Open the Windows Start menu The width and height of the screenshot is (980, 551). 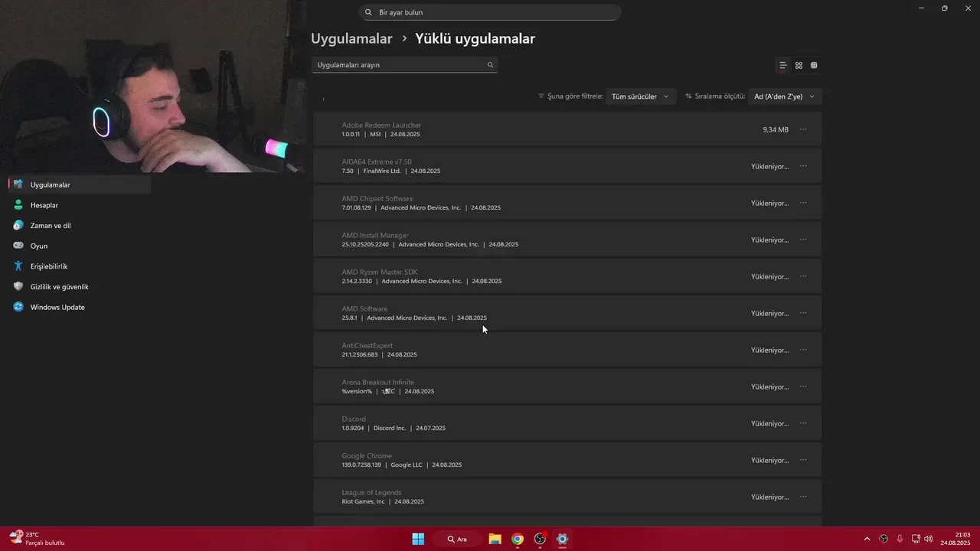point(418,539)
